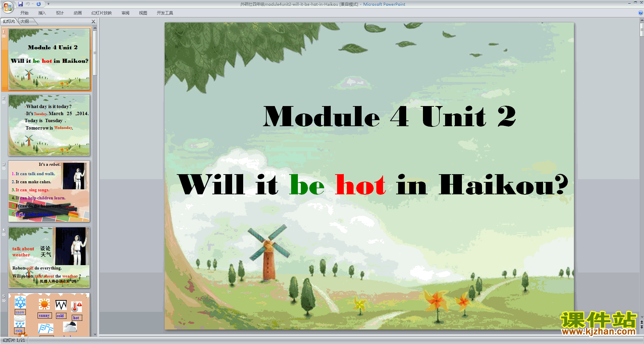Click the animation star icon under slide 4
644x344 pixels.
4,235
